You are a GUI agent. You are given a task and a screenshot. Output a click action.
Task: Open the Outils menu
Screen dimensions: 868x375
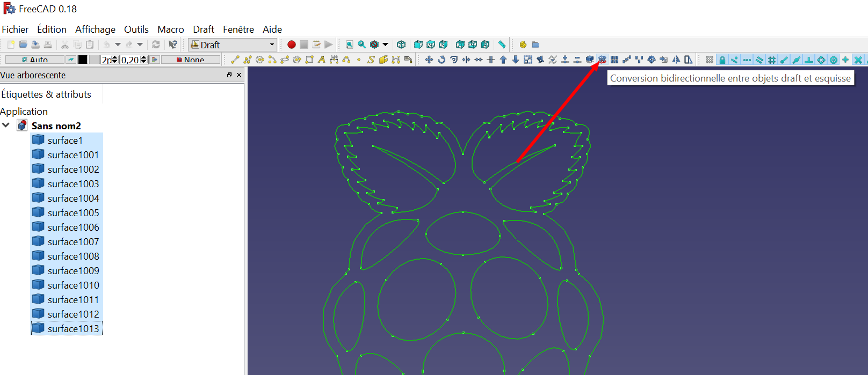click(136, 30)
